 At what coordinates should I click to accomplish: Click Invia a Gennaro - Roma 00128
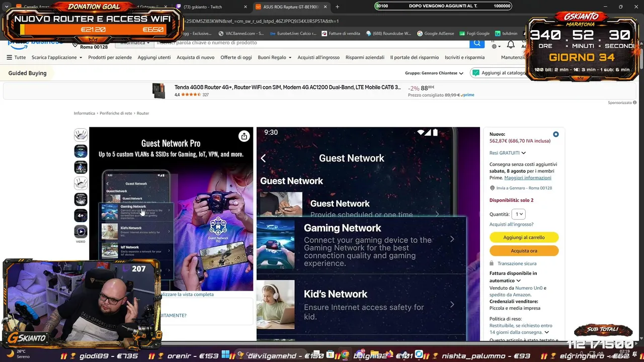pos(524,188)
